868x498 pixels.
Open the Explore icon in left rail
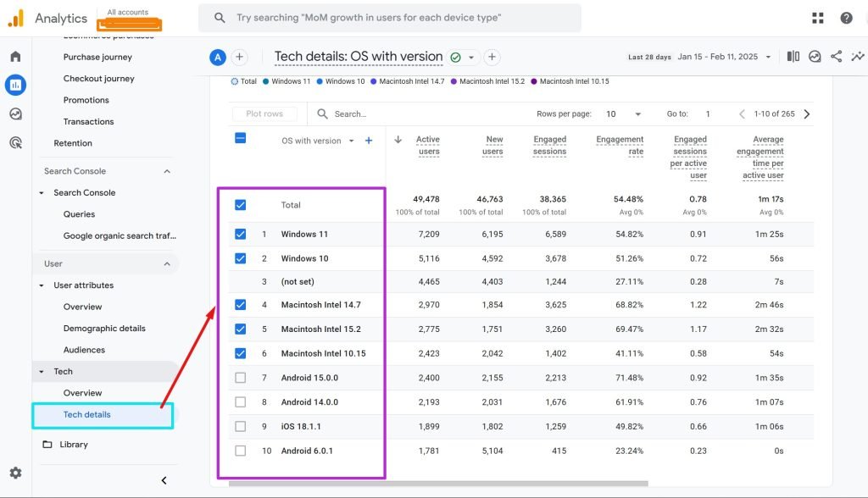tap(15, 113)
